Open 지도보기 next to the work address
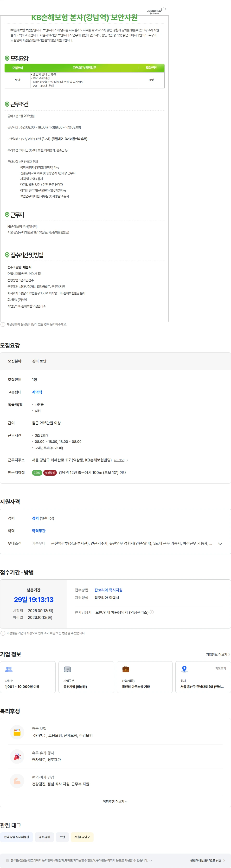This screenshot has width=231, height=868. click(x=119, y=460)
